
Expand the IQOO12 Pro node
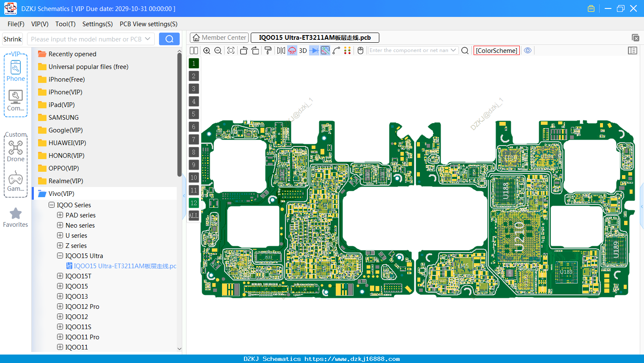point(60,306)
